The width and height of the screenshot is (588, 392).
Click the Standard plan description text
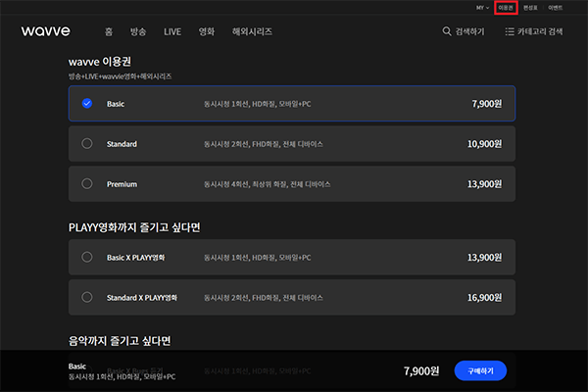(x=264, y=144)
